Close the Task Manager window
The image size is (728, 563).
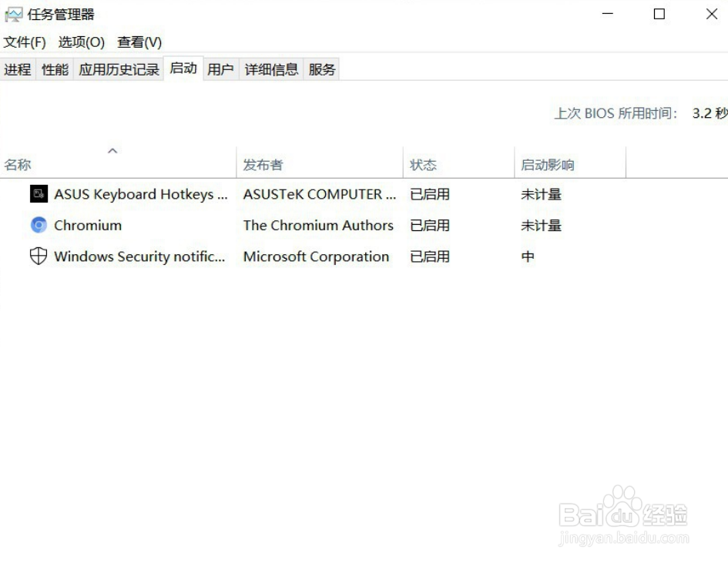click(x=712, y=14)
